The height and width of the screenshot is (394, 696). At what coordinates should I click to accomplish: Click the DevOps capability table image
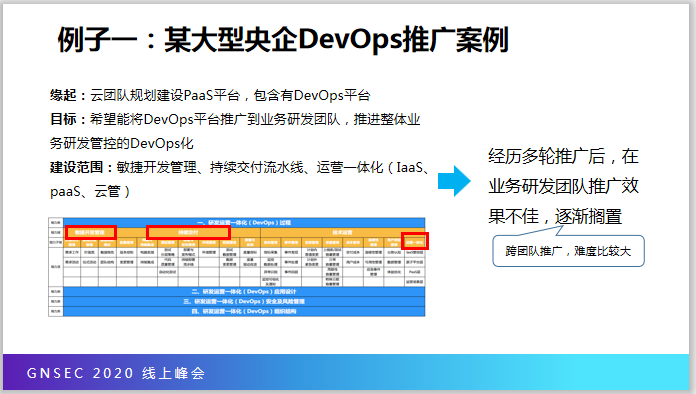point(237,267)
